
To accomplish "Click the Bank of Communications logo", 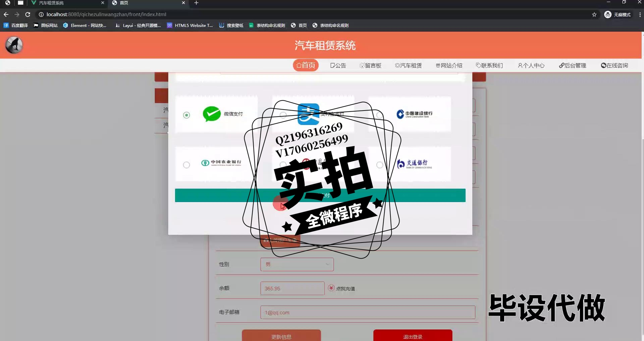I will click(x=414, y=164).
